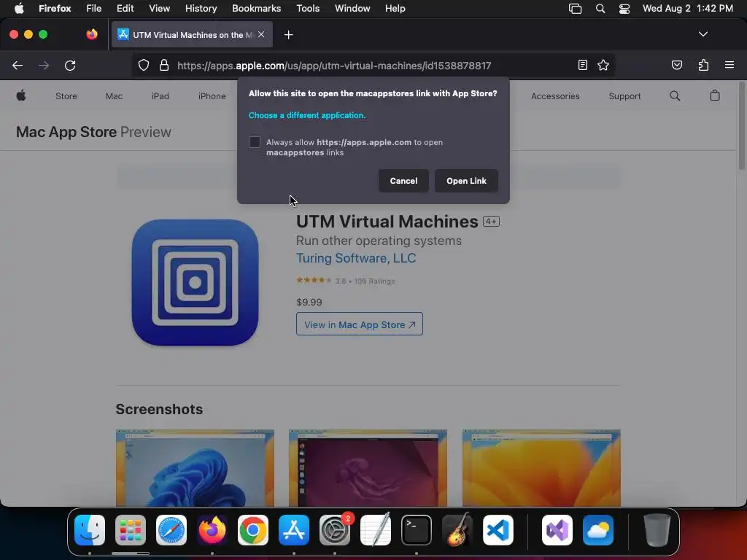Open the History menu
This screenshot has width=747, height=560.
point(201,9)
